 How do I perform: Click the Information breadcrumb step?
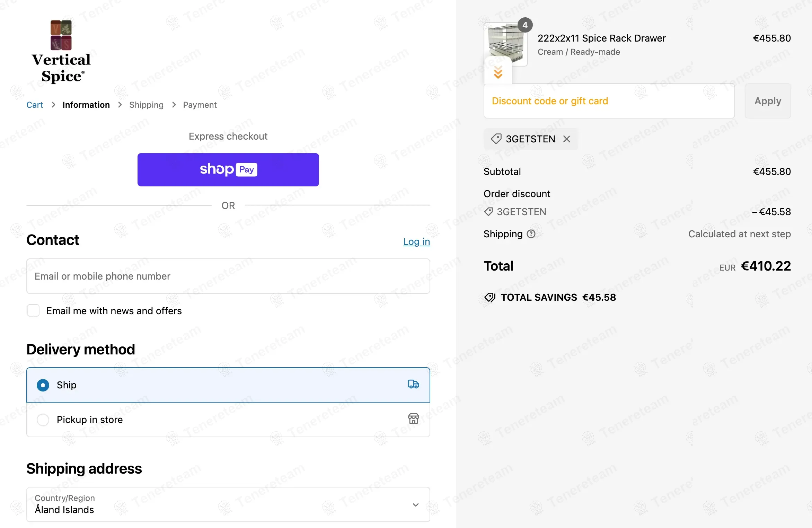(86, 105)
